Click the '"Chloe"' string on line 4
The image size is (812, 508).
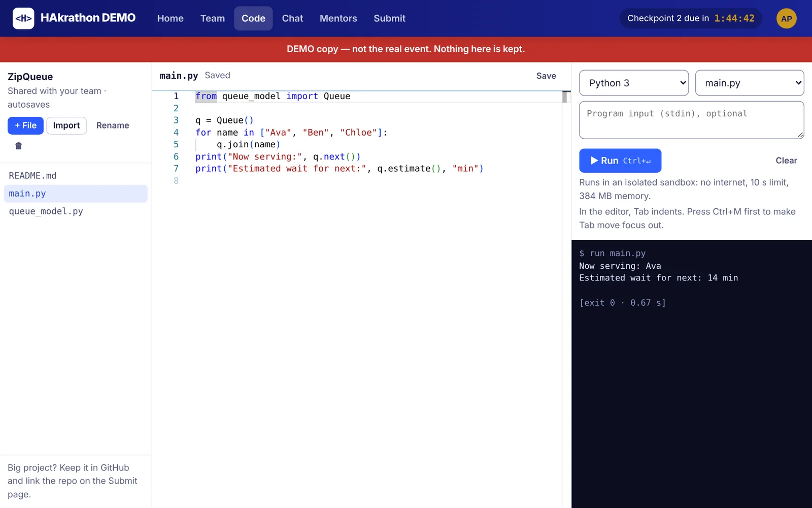[358, 133]
